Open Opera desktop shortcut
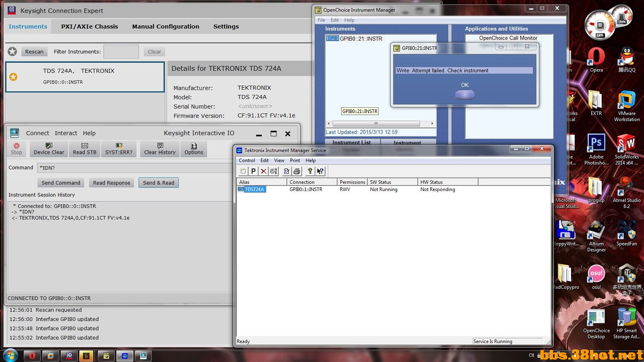 596,60
